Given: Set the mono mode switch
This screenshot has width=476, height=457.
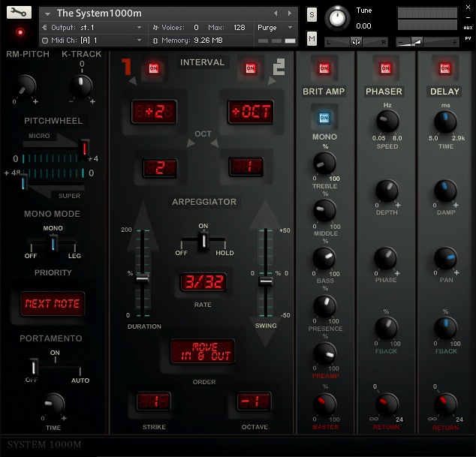Looking at the screenshot, I should 53,243.
